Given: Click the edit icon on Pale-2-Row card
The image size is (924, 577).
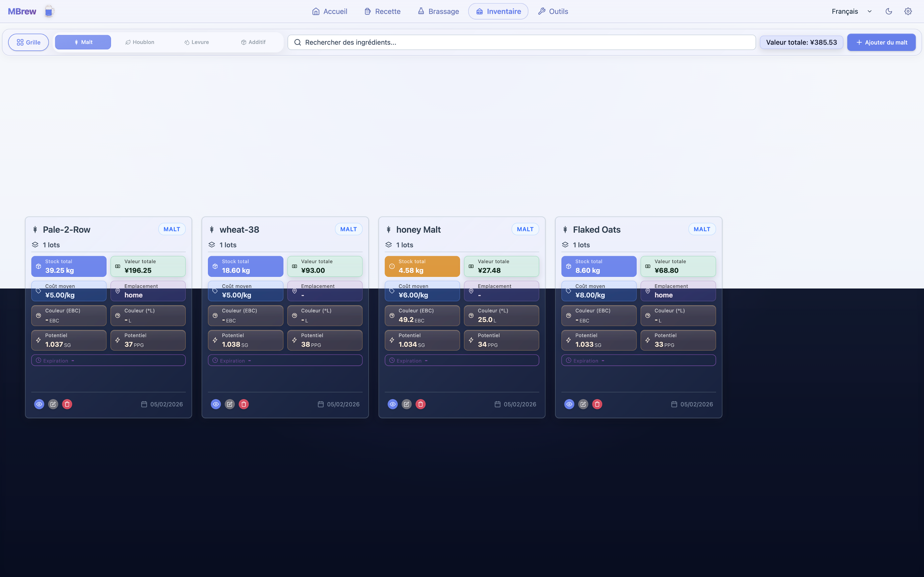Looking at the screenshot, I should click(53, 404).
